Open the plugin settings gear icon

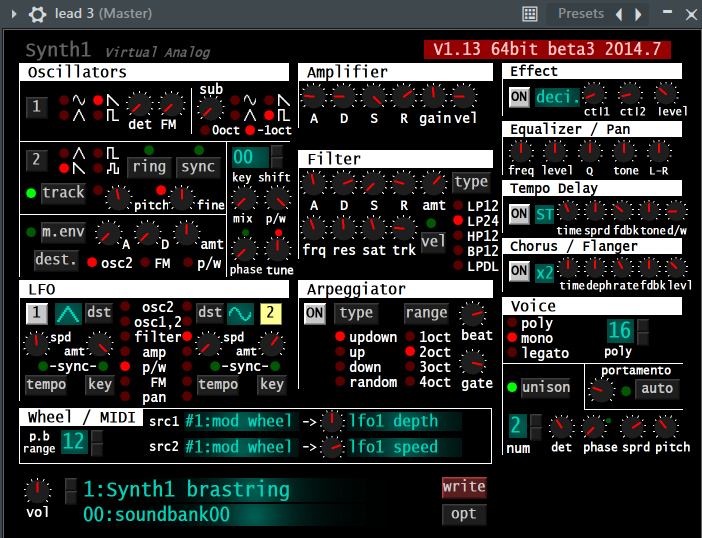click(x=37, y=14)
